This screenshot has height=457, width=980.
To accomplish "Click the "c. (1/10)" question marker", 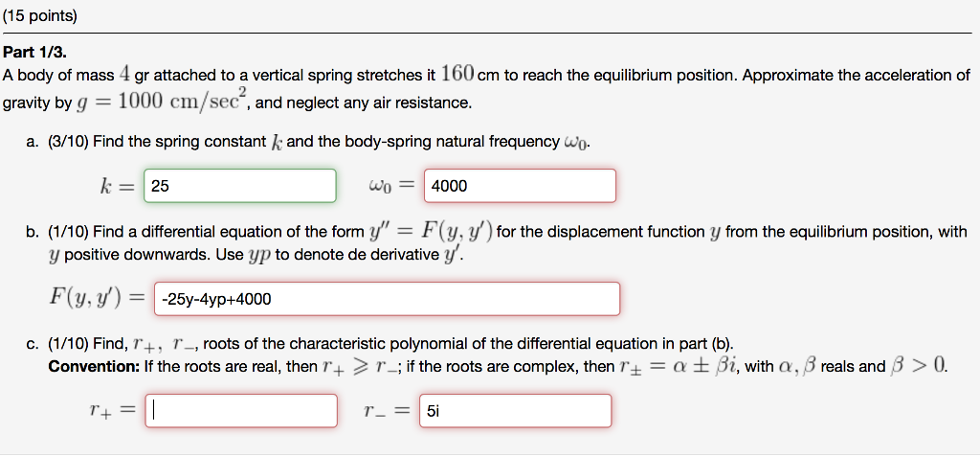I will click(57, 344).
